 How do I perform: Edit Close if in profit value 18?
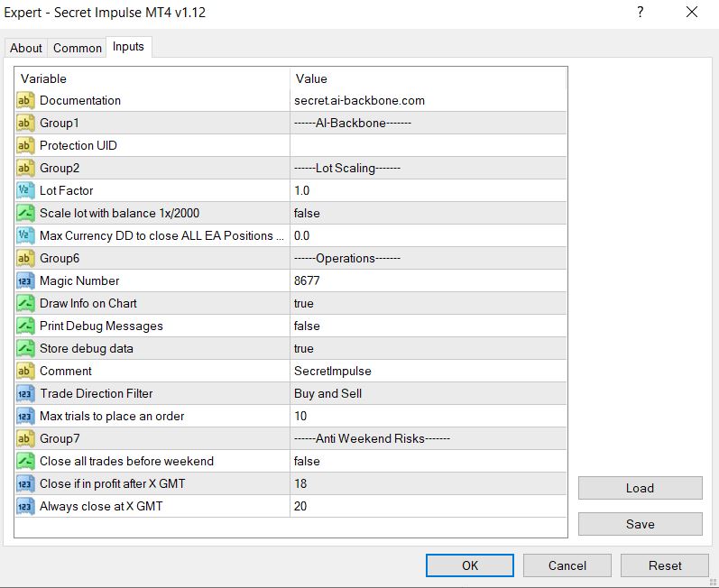[429, 483]
